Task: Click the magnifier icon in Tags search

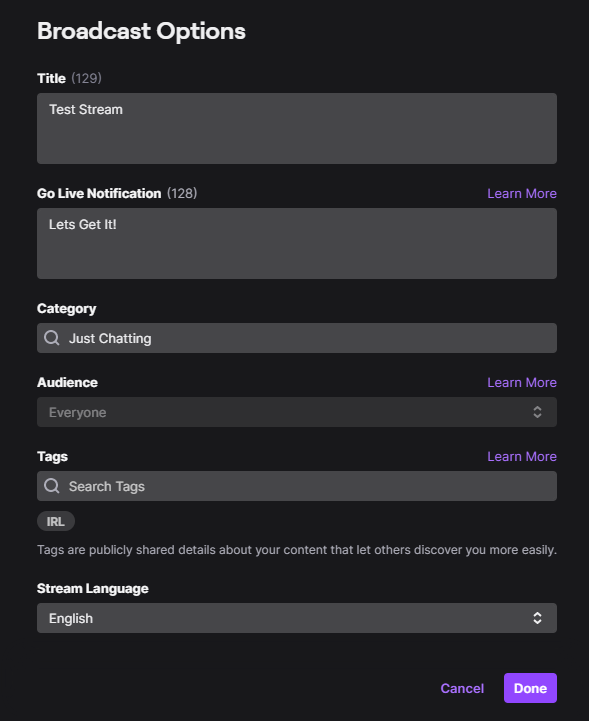Action: point(51,486)
